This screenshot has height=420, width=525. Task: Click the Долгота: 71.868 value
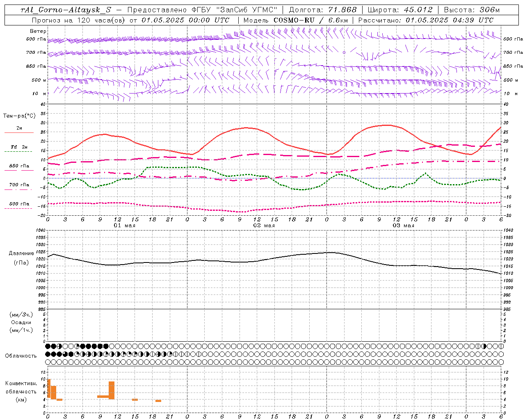click(x=323, y=10)
